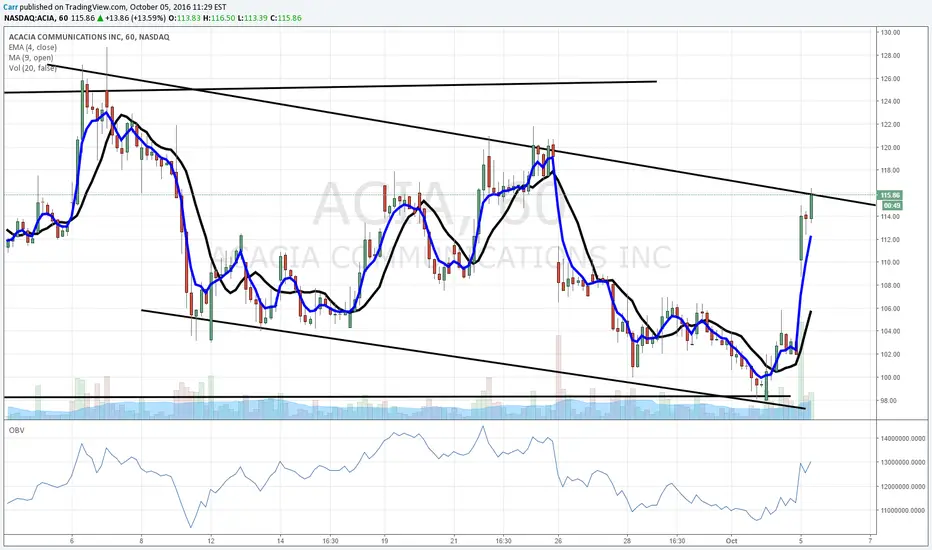
Task: Click the Carr author name link
Action: coord(10,7)
